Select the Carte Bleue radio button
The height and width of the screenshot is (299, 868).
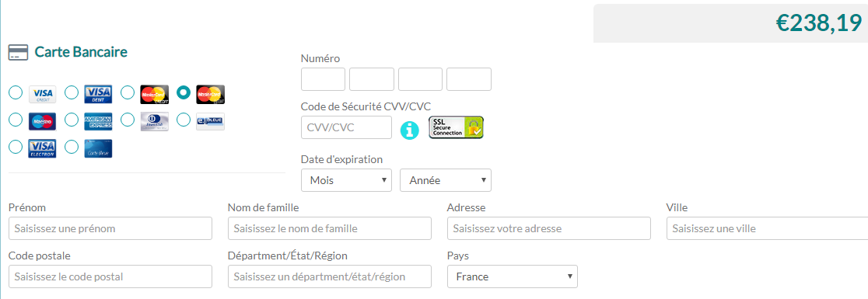tap(72, 147)
